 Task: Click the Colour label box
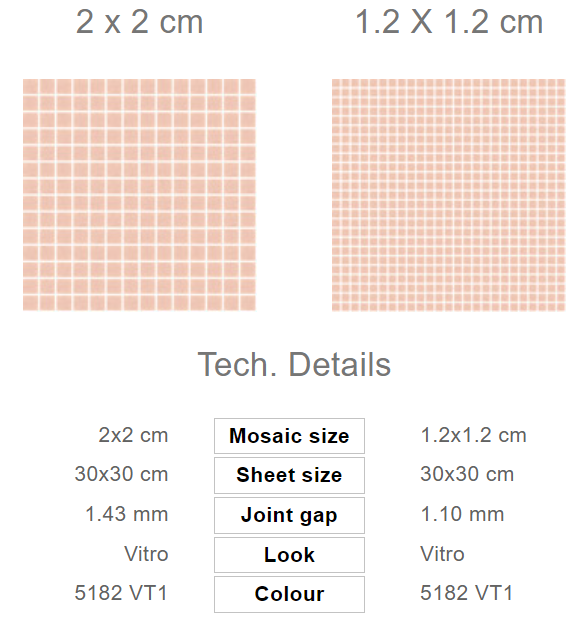[289, 594]
